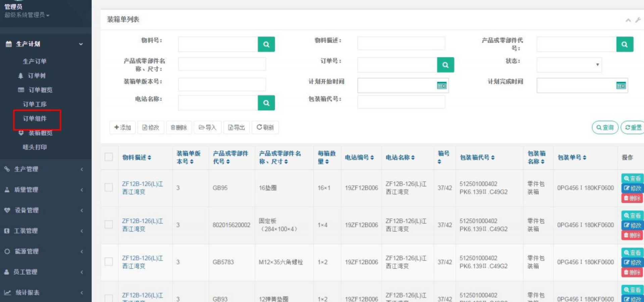The image size is (644, 302).
Task: Check the row checkbox for M12×35六角螺栓
Action: [x=109, y=261]
